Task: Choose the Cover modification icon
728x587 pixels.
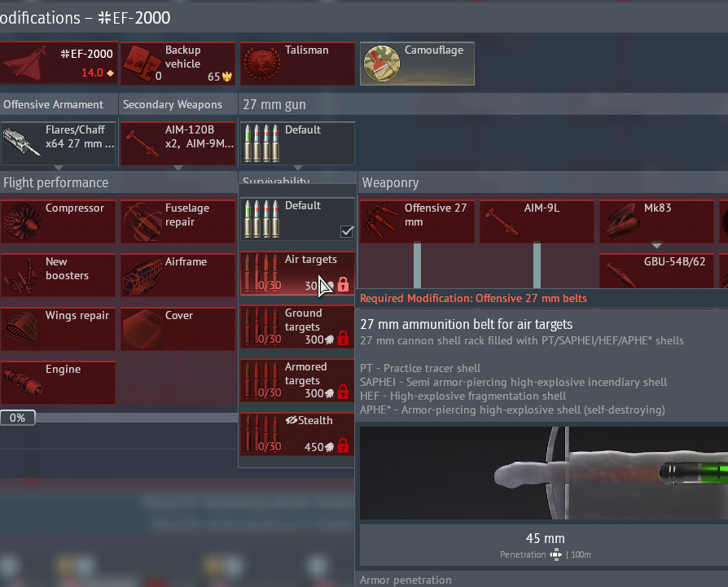Action: 142,329
